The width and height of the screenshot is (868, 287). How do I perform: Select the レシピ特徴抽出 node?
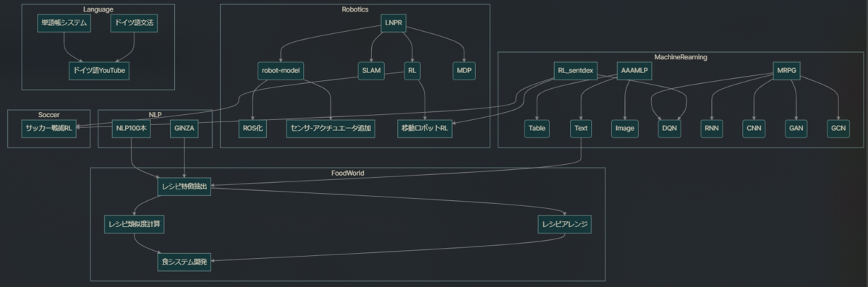184,187
